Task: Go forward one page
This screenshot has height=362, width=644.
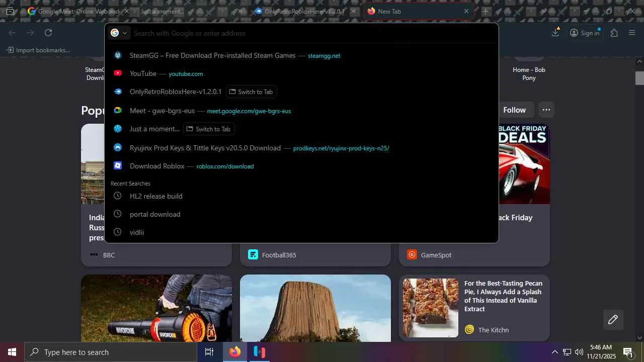Action: 30,33
